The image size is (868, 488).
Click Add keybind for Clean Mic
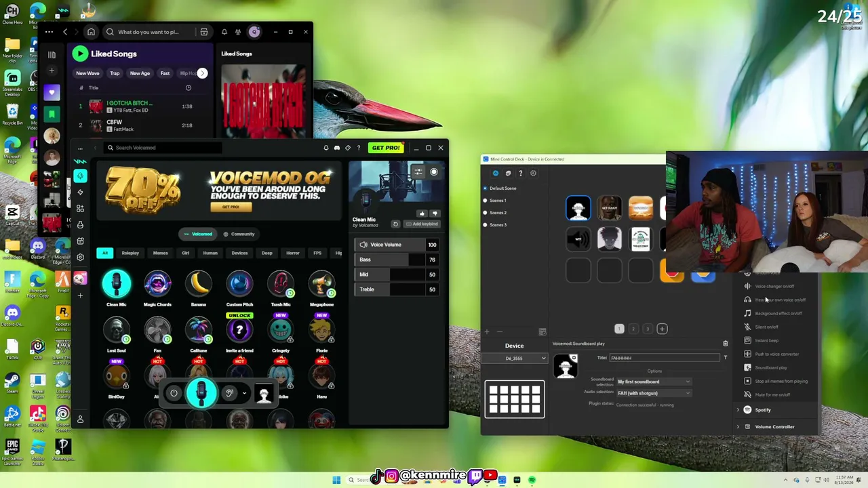click(422, 224)
